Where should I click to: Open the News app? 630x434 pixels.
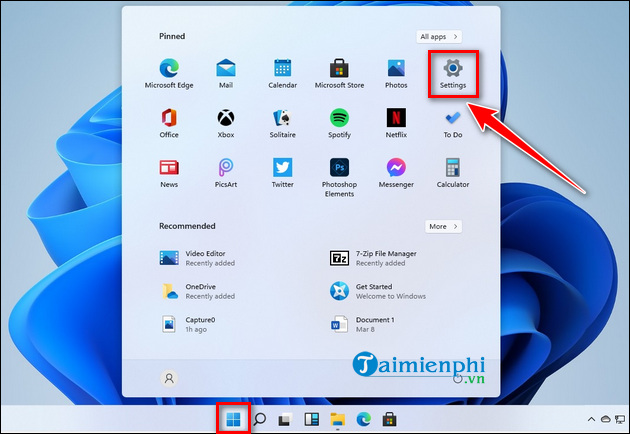169,173
